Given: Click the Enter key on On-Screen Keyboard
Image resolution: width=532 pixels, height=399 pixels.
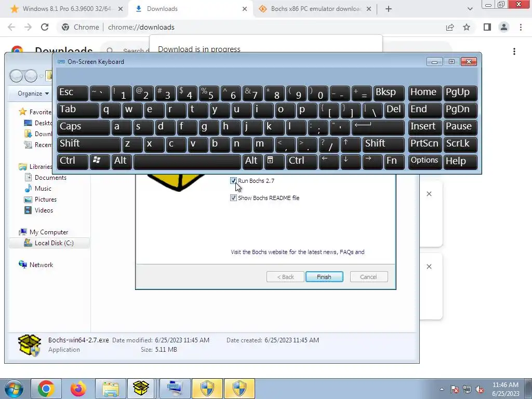Looking at the screenshot, I should coord(378,127).
